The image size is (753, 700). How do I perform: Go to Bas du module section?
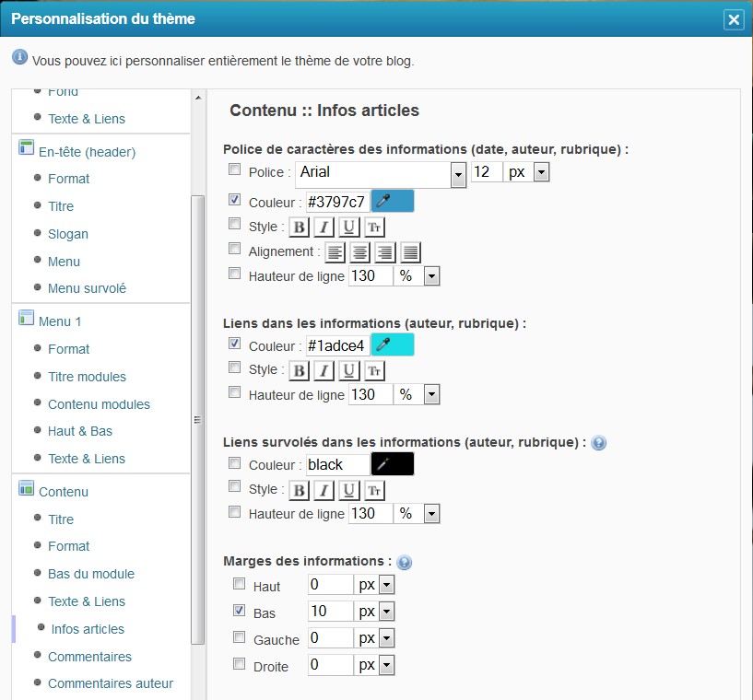pyautogui.click(x=90, y=574)
